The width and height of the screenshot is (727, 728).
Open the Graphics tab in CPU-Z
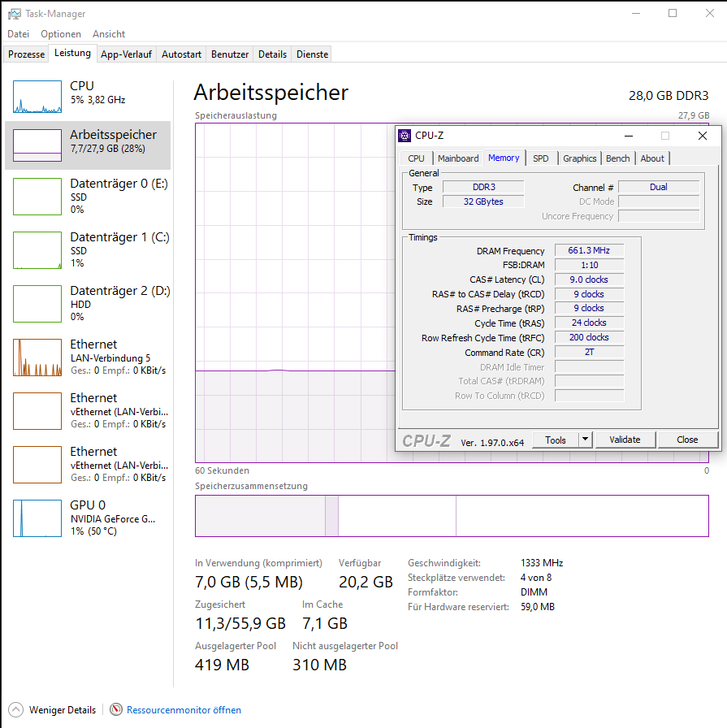[x=580, y=158]
